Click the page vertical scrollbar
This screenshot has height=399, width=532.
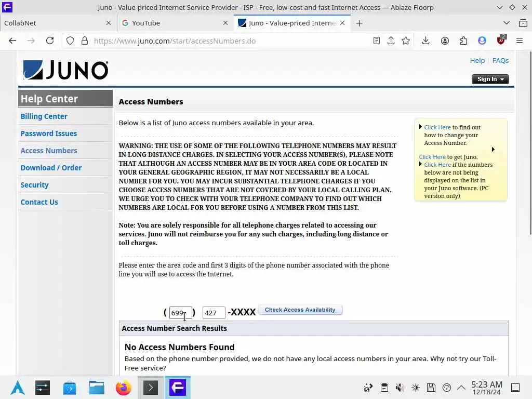click(530, 142)
